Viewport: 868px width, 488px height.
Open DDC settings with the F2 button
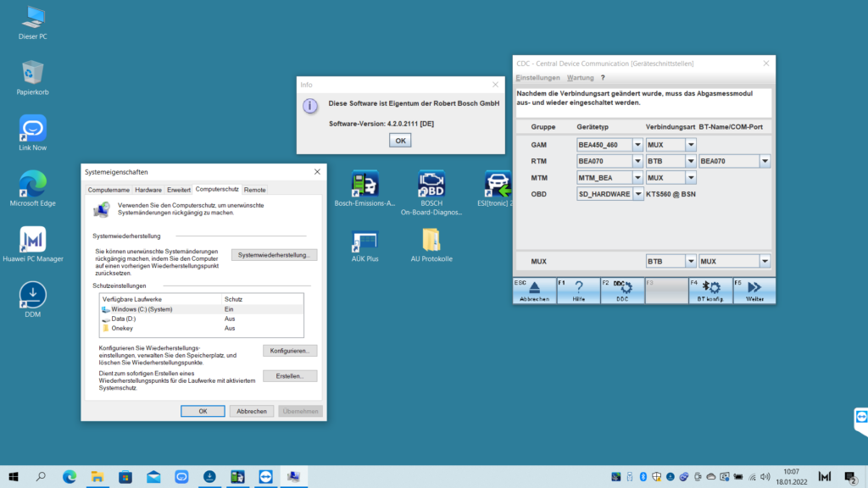(x=622, y=291)
